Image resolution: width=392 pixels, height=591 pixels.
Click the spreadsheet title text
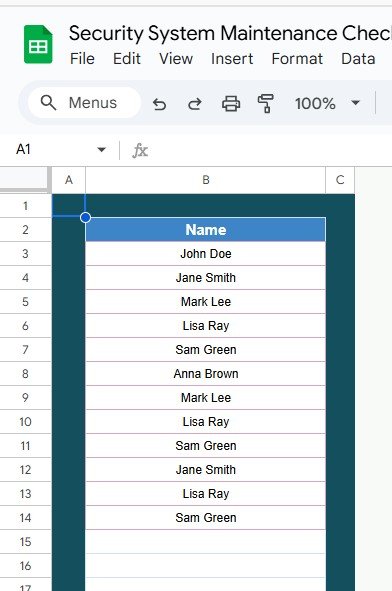pos(230,33)
